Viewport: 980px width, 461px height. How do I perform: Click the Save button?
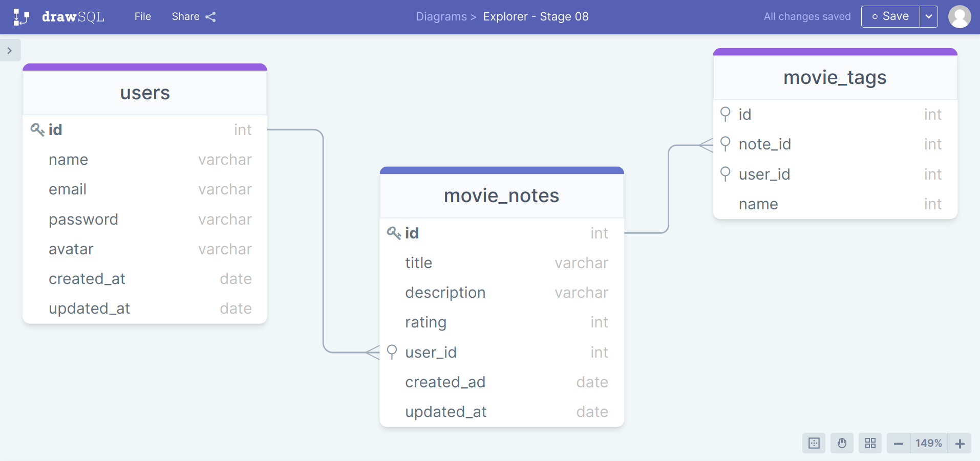[891, 16]
